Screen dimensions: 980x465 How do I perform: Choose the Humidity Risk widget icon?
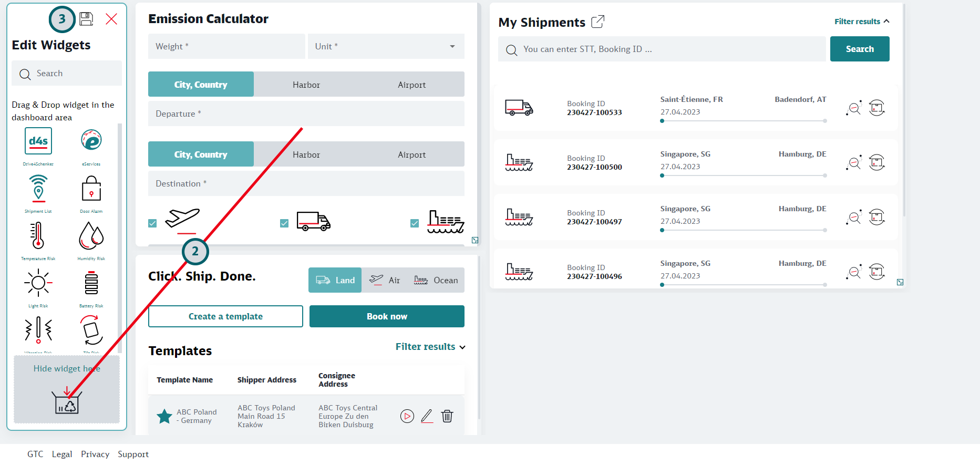point(91,236)
